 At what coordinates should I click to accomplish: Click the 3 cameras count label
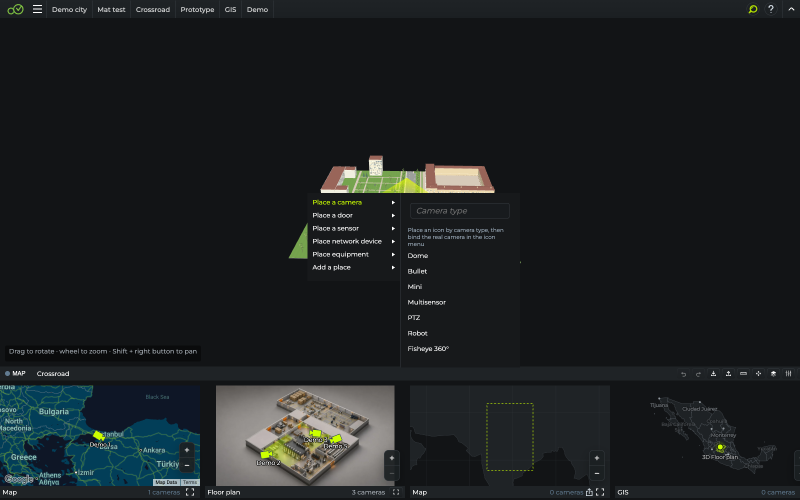click(368, 492)
